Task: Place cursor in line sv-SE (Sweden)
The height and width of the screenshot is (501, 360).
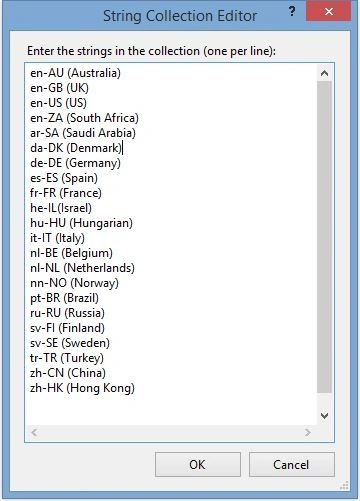Action: coord(70,343)
